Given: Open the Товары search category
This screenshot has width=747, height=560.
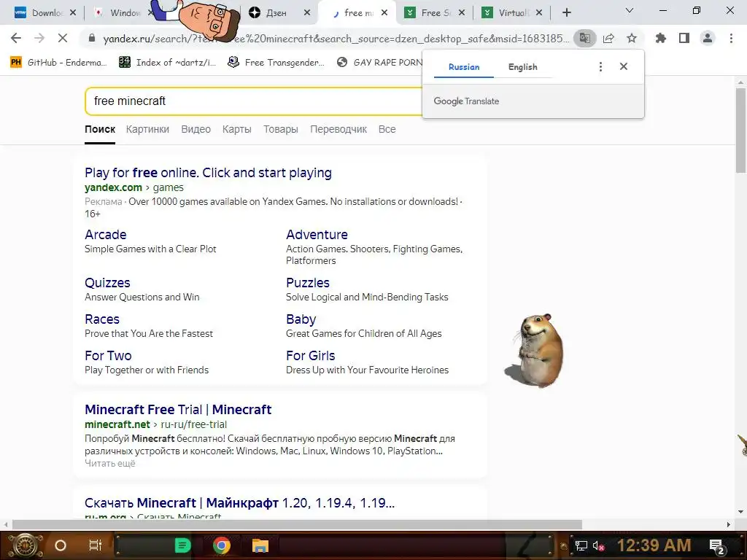Looking at the screenshot, I should (281, 129).
